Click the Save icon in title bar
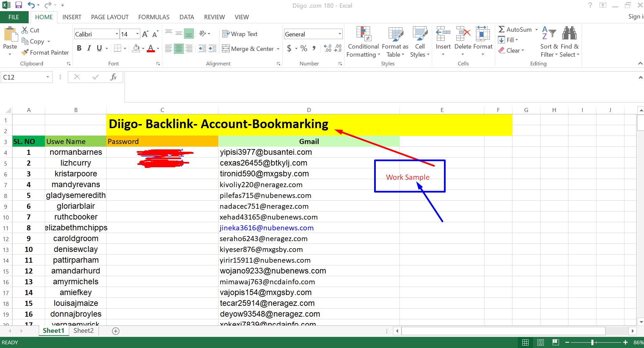Viewport: 644px width, 348px height. (x=19, y=5)
